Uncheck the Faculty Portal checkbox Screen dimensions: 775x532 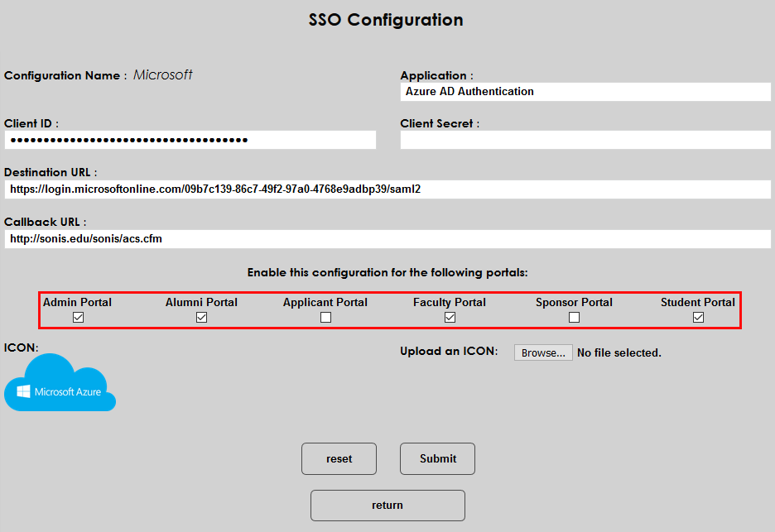tap(450, 318)
